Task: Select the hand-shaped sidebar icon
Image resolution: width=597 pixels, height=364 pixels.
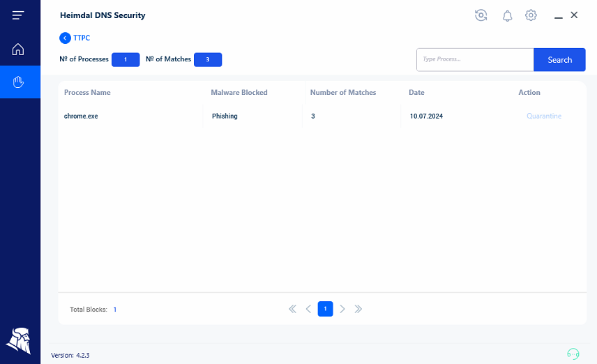Action: click(x=18, y=82)
